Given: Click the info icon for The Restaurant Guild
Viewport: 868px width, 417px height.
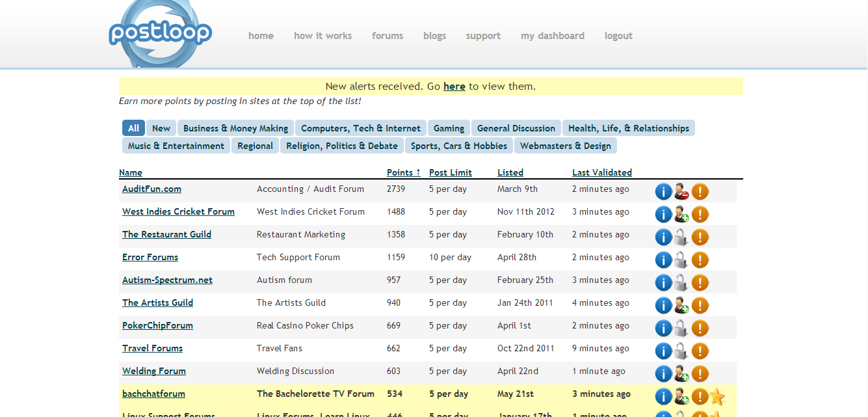Looking at the screenshot, I should coord(663,237).
